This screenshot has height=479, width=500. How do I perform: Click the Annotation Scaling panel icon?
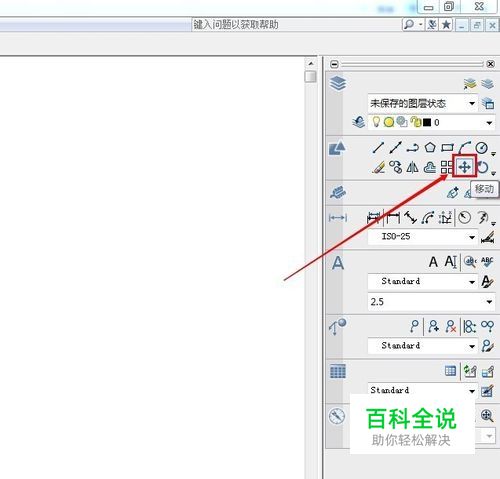tap(338, 193)
